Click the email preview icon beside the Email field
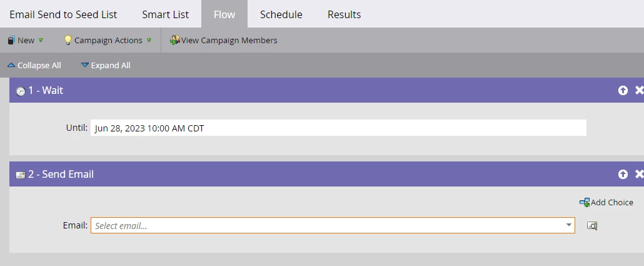This screenshot has width=644, height=266. coord(592,225)
